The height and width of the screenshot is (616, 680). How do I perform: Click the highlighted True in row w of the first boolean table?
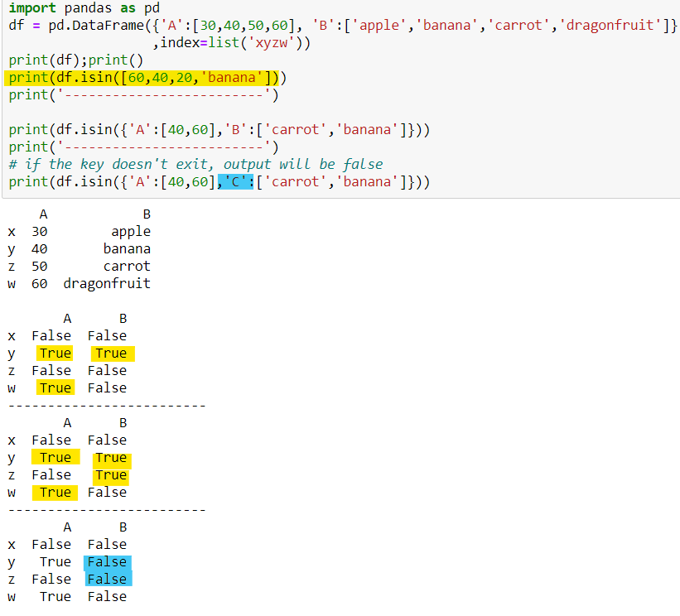coord(55,387)
